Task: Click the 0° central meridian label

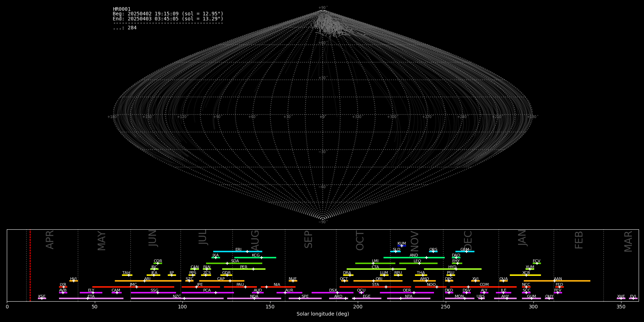Action: (x=322, y=117)
